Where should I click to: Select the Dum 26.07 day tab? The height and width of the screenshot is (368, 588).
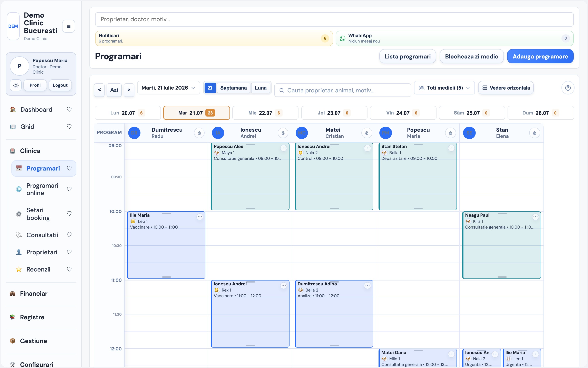pos(541,113)
